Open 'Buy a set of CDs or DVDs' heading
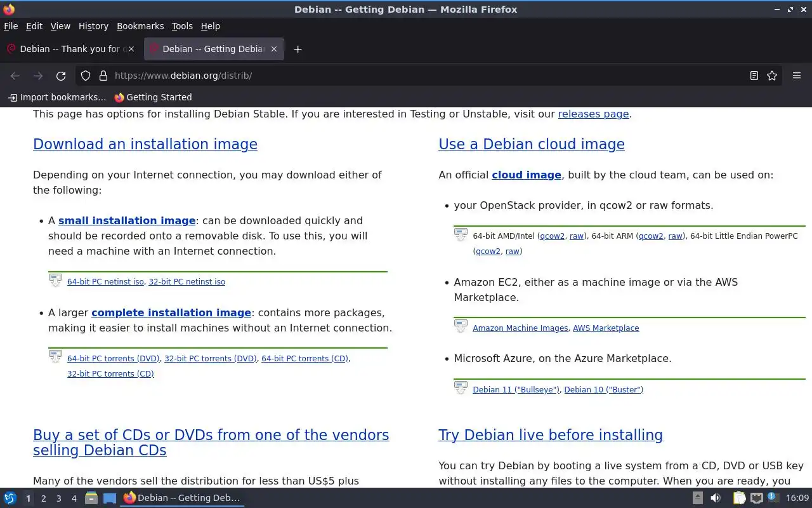The image size is (812, 508). click(x=211, y=443)
